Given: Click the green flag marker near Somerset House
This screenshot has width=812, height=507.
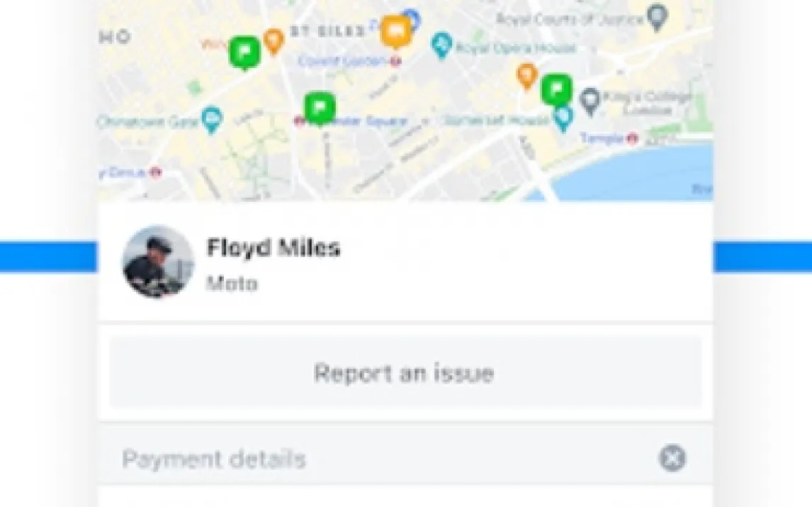Looking at the screenshot, I should [557, 90].
